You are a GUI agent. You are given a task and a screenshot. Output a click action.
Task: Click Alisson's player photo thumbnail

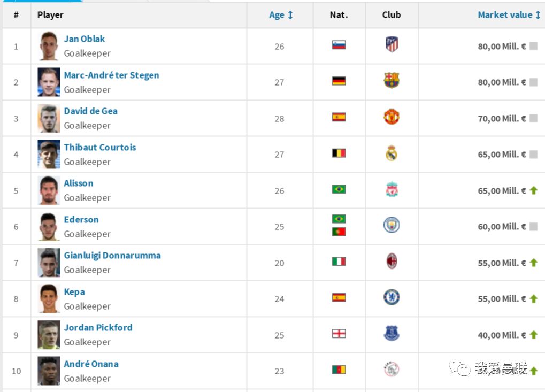(49, 190)
